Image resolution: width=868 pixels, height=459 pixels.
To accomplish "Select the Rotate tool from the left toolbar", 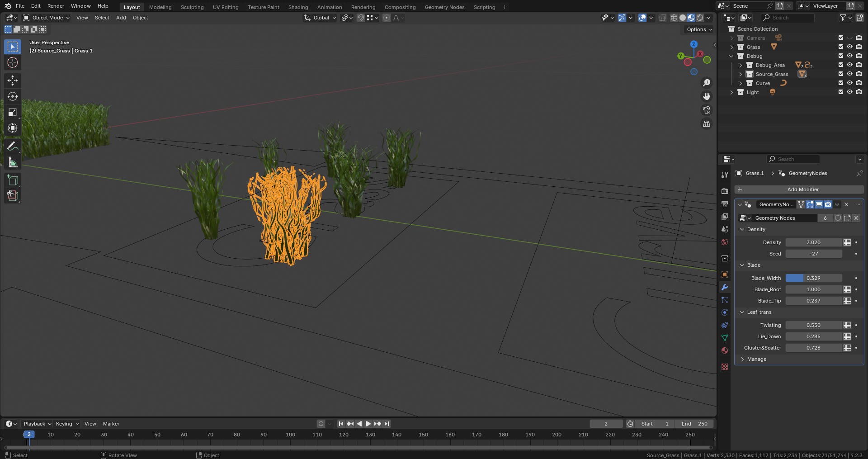I will pos(12,96).
